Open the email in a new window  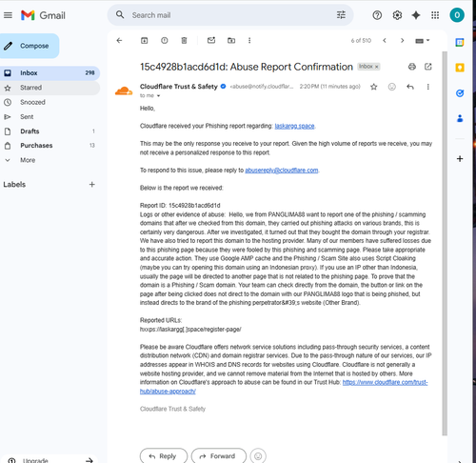(x=428, y=67)
